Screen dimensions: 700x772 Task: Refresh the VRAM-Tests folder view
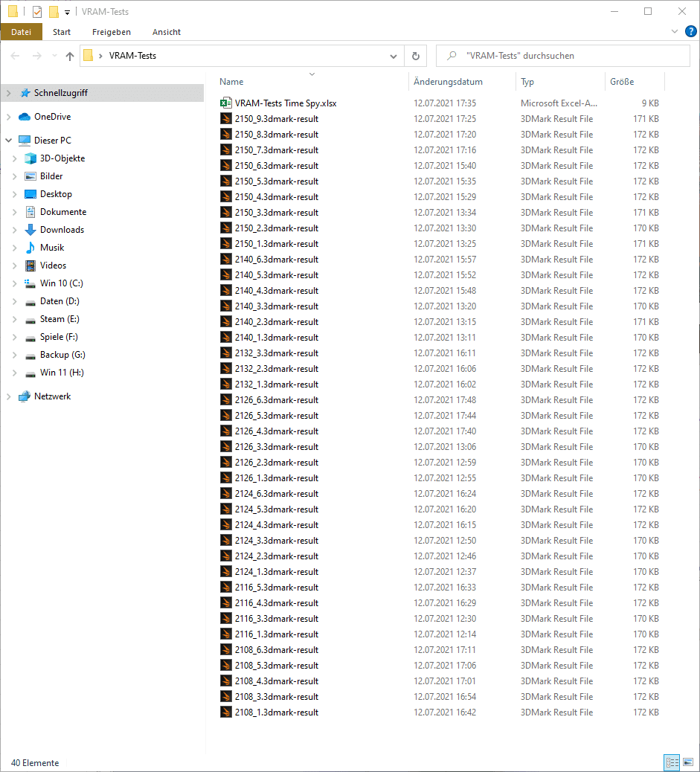tap(416, 56)
